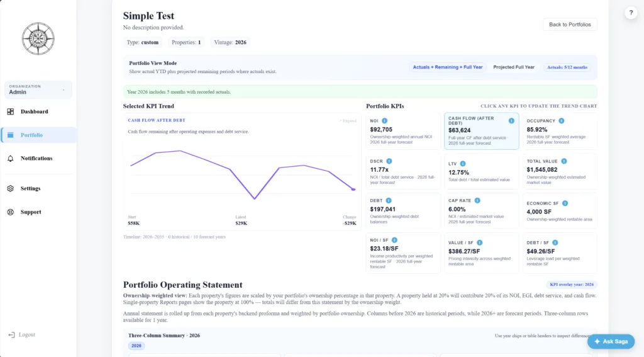Show info for Value / SF KPI
The width and height of the screenshot is (644, 357).
480,242
